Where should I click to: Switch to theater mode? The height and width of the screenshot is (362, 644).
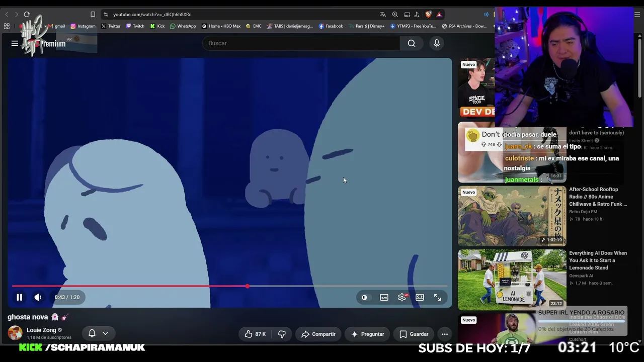pyautogui.click(x=420, y=297)
